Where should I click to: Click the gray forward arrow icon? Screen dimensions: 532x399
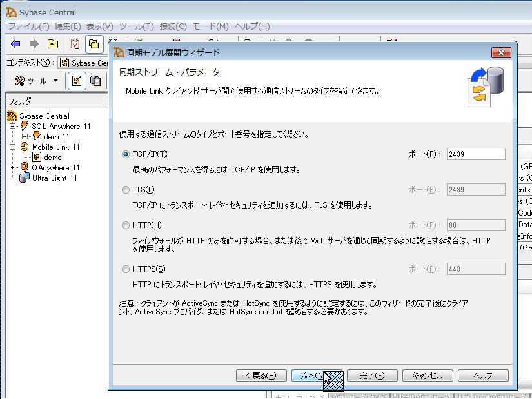(34, 44)
